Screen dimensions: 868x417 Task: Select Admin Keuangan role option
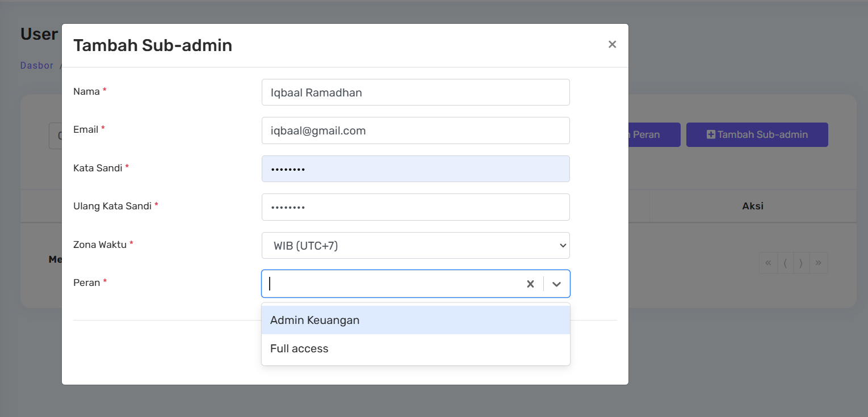[416, 320]
